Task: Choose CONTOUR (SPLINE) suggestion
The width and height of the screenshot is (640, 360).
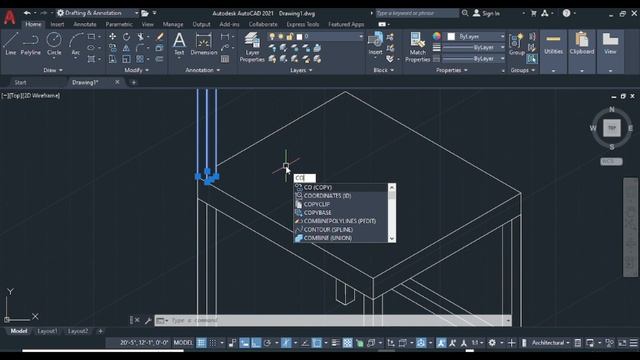Action: click(341, 229)
